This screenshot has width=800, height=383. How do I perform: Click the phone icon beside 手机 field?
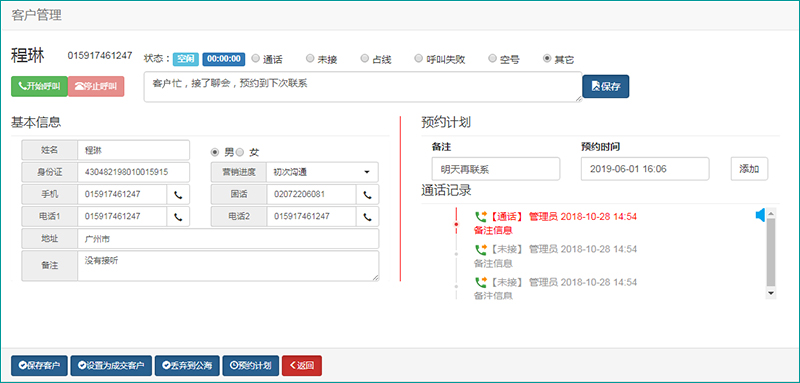tap(178, 194)
